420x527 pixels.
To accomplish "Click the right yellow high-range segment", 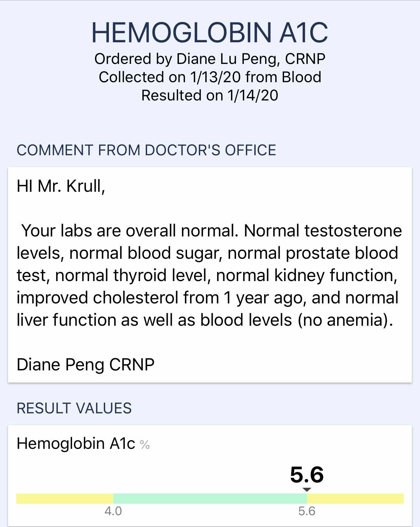I will [x=355, y=499].
